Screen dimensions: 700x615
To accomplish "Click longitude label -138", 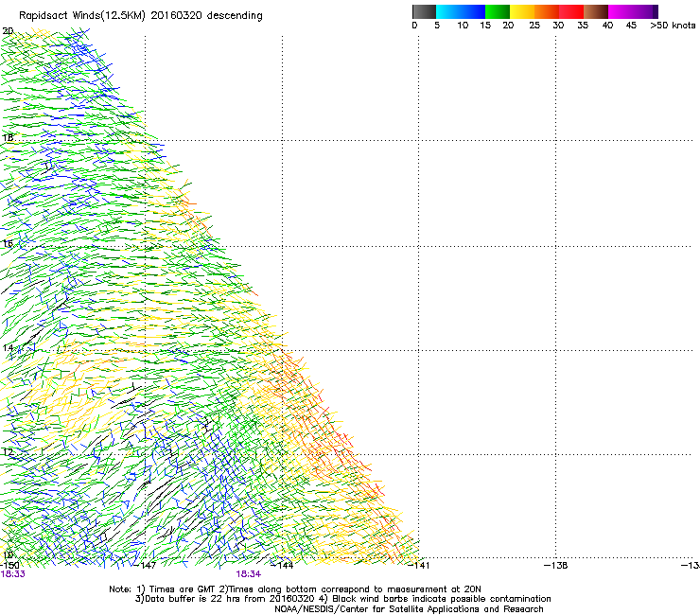I will (x=556, y=566).
